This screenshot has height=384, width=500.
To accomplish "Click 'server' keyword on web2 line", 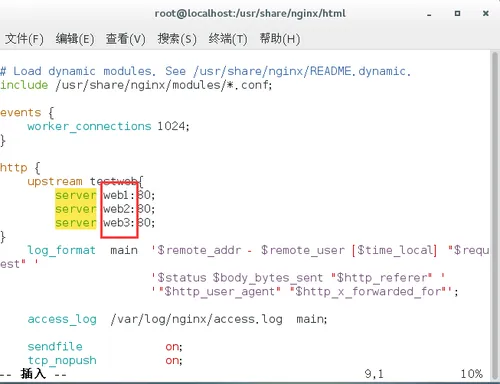I will (76, 209).
